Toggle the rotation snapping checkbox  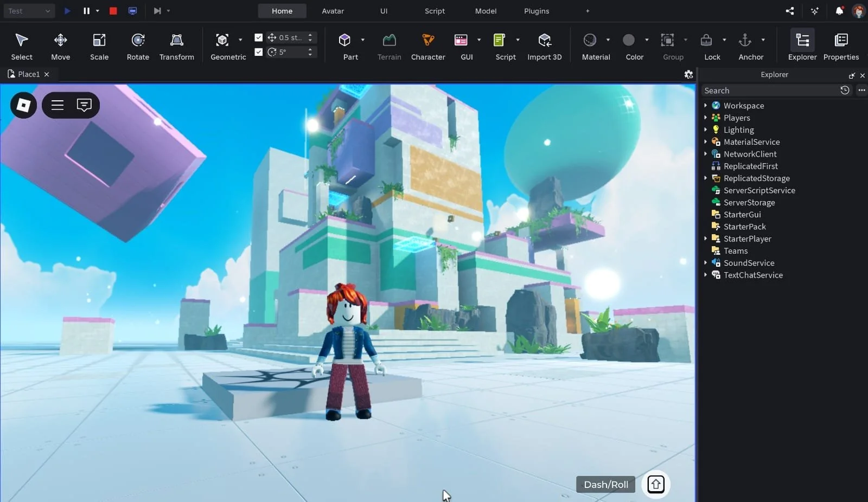tap(259, 52)
